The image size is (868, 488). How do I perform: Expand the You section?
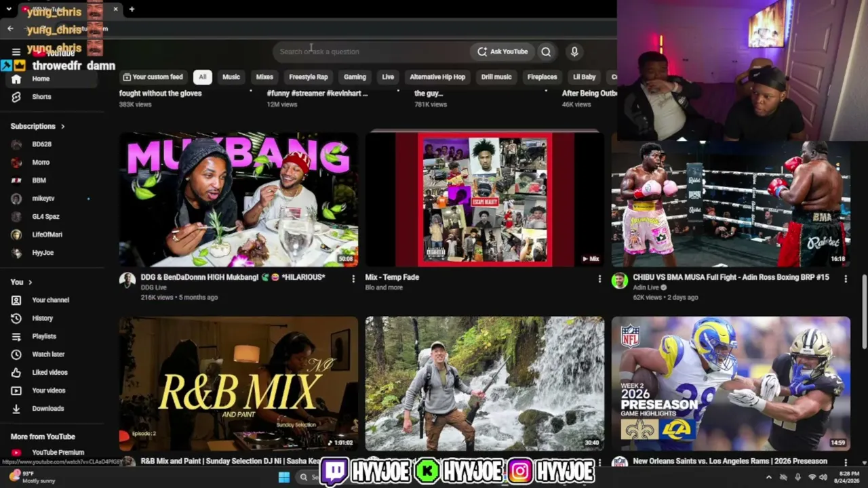click(22, 282)
